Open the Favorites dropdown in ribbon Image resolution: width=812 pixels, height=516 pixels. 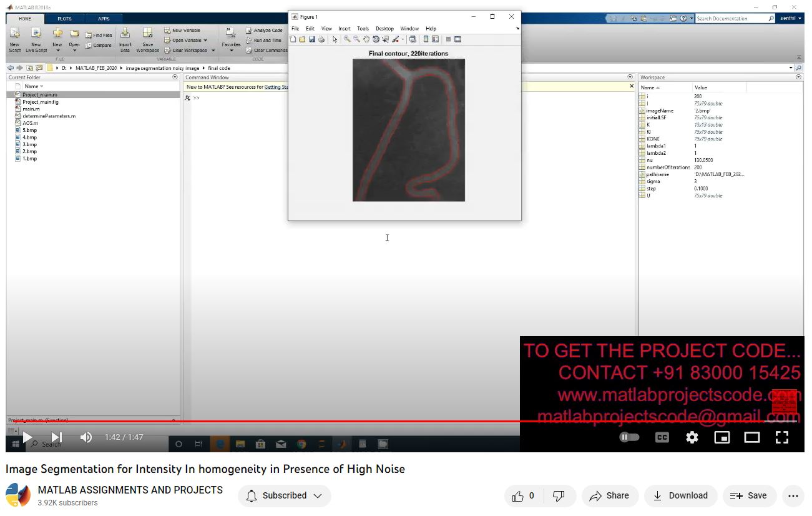pos(231,51)
